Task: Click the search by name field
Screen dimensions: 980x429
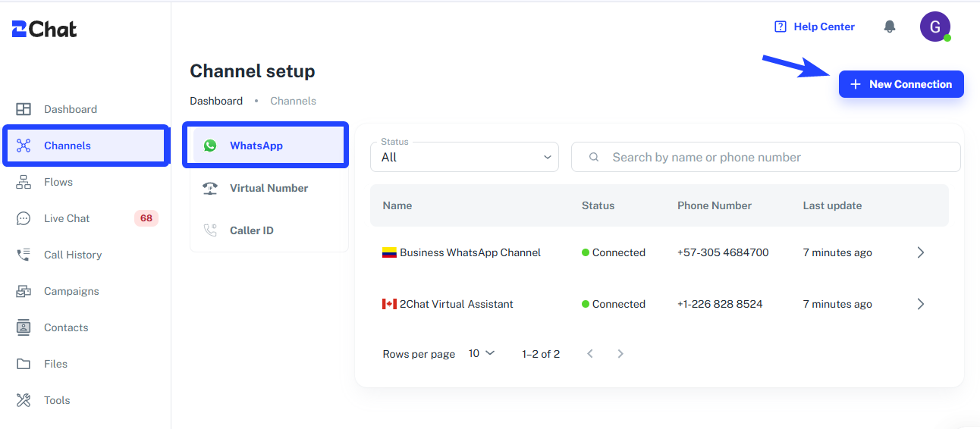Action: pyautogui.click(x=766, y=157)
